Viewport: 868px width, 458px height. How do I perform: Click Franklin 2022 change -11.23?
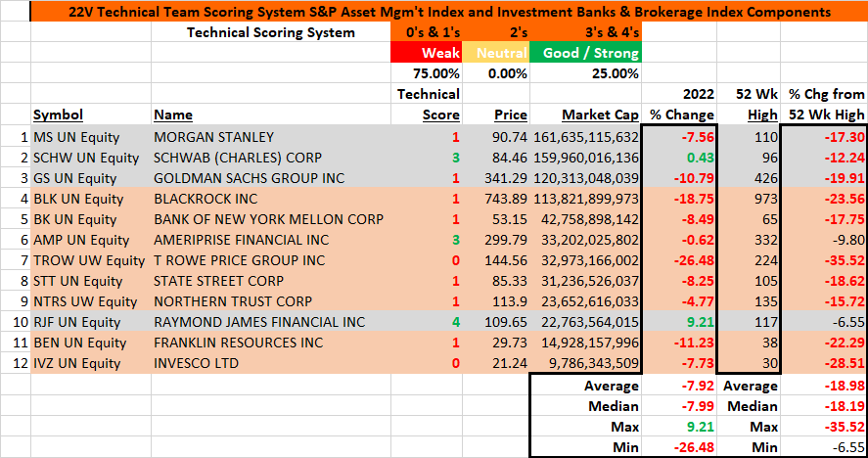pos(679,343)
